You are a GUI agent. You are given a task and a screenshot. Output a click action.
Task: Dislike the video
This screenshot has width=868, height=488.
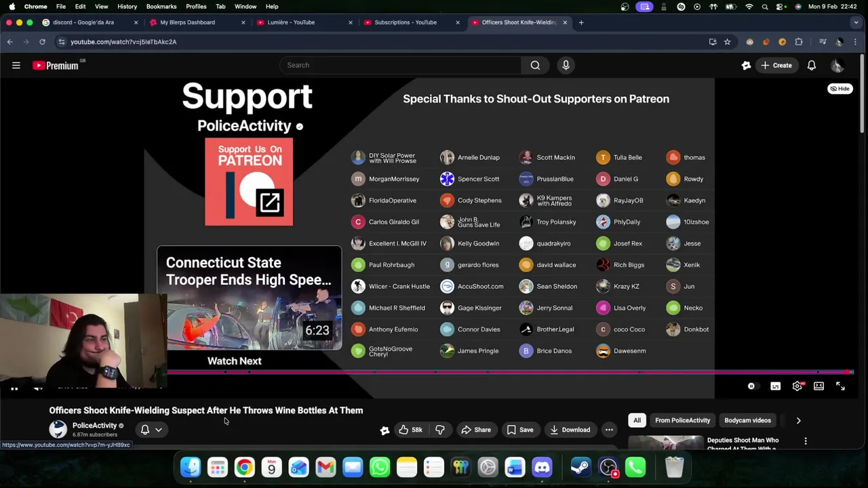(x=440, y=430)
